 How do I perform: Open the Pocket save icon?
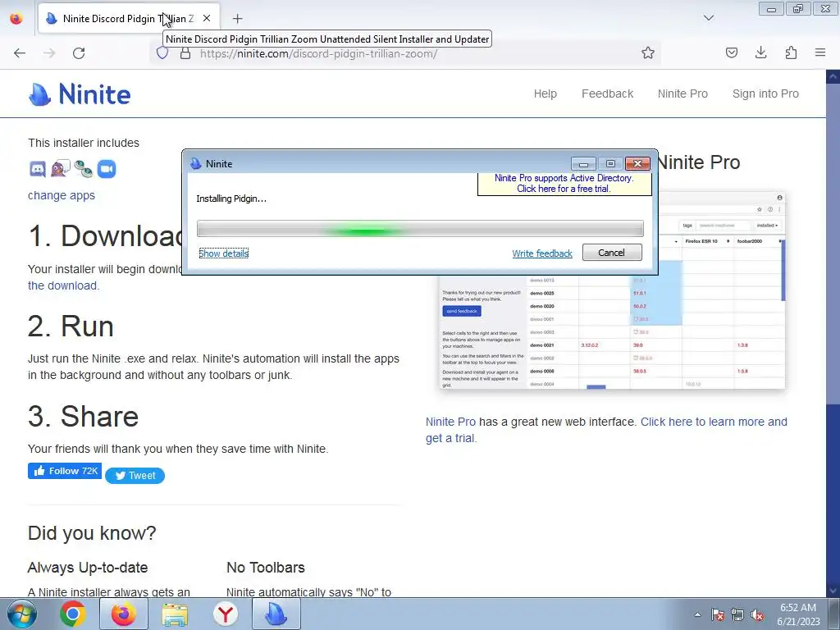point(732,52)
